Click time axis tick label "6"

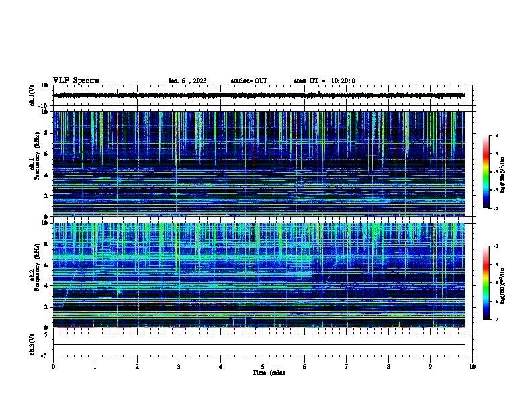coord(304,367)
